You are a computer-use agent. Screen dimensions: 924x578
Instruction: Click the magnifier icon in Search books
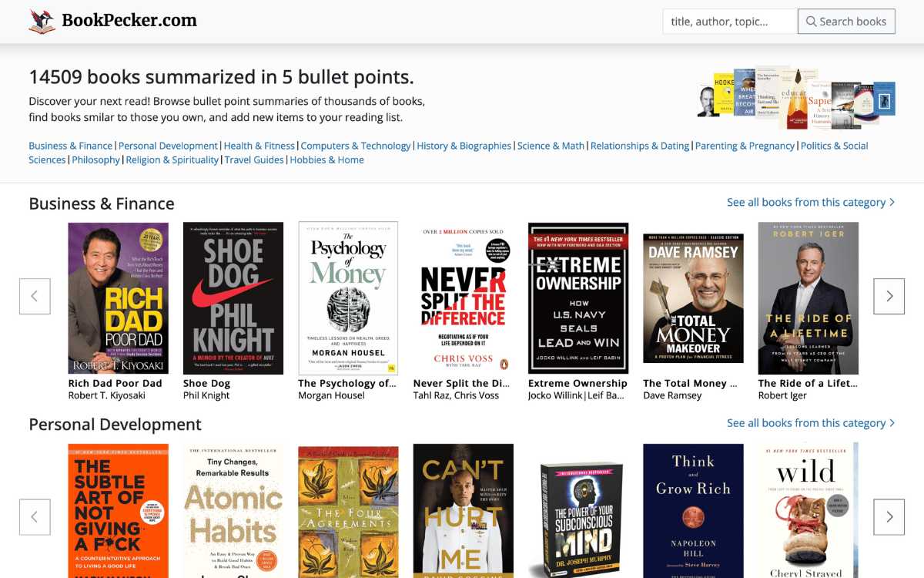tap(811, 22)
